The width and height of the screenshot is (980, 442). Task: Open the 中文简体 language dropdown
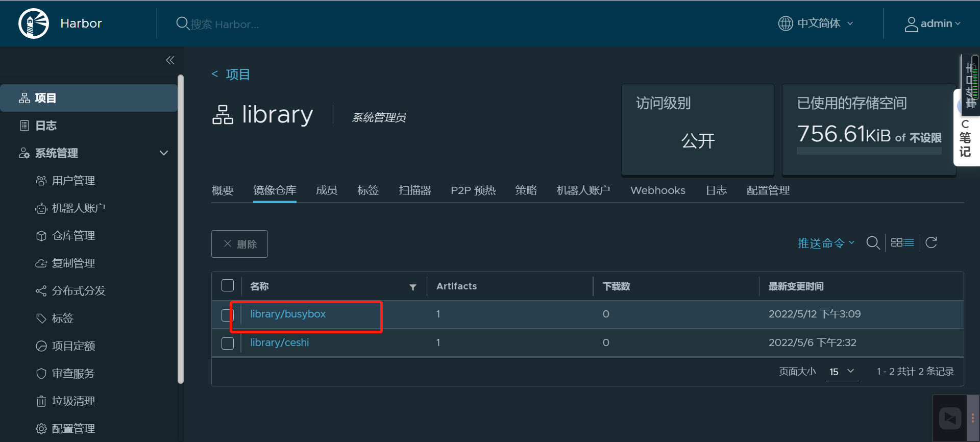tap(816, 23)
